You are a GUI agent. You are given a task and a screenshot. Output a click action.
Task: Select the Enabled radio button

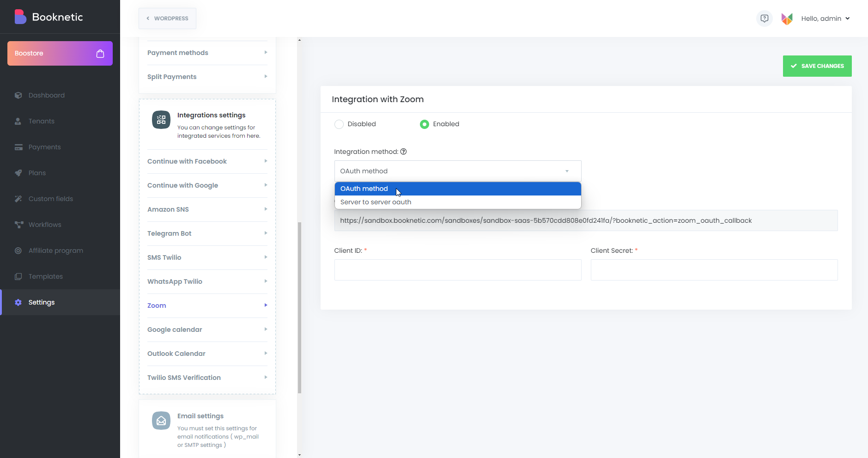[425, 124]
